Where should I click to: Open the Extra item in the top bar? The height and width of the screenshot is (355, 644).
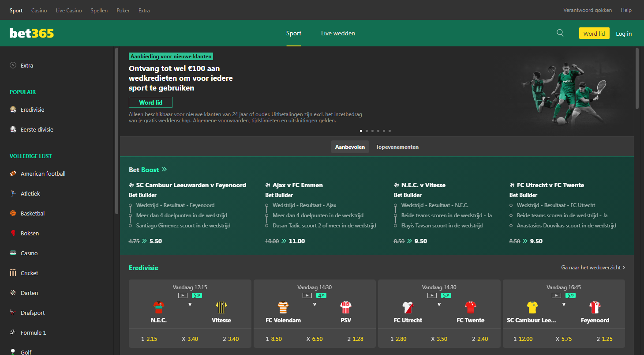coord(144,11)
